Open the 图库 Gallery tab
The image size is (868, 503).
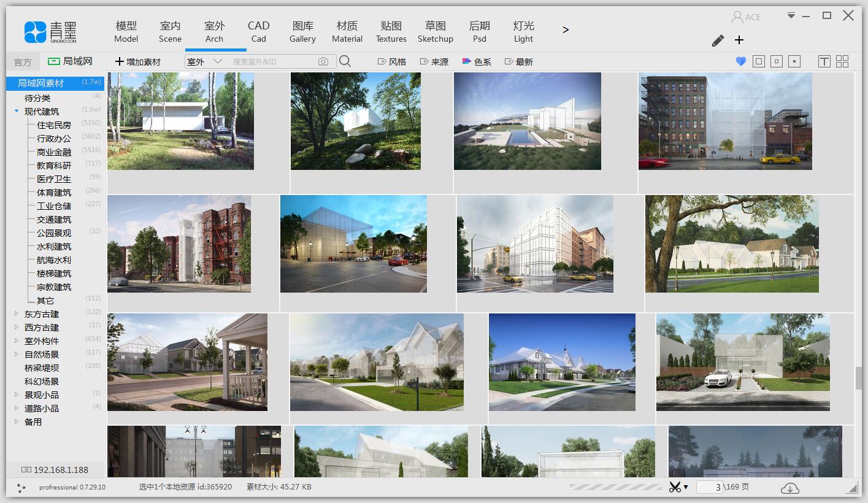tap(302, 32)
